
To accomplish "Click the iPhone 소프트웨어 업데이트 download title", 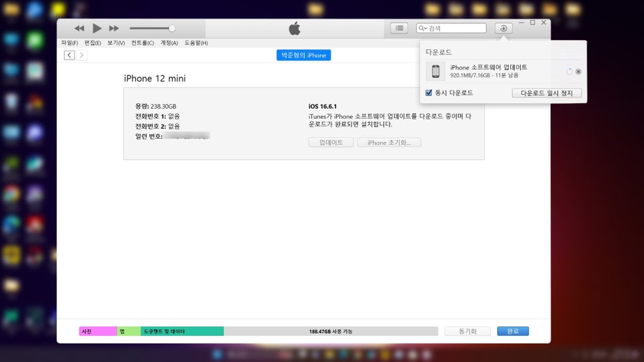I will click(x=489, y=67).
